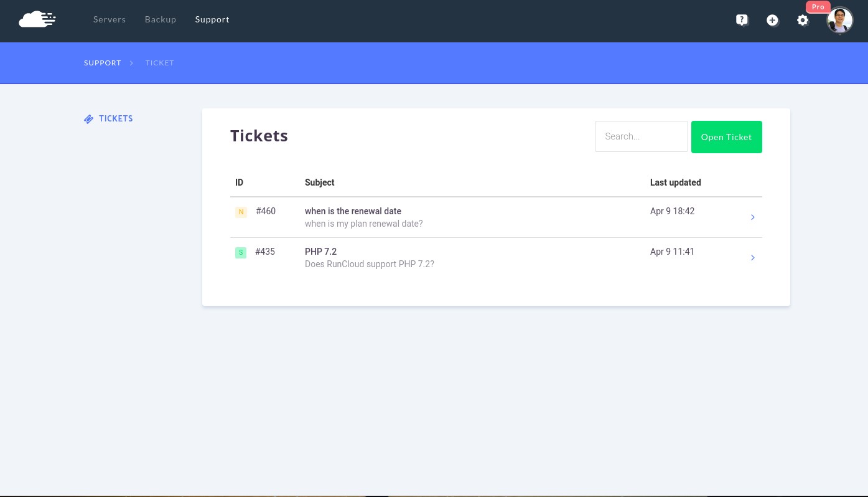Expand ticket #460 via its right chevron
This screenshot has width=868, height=497.
(x=753, y=217)
